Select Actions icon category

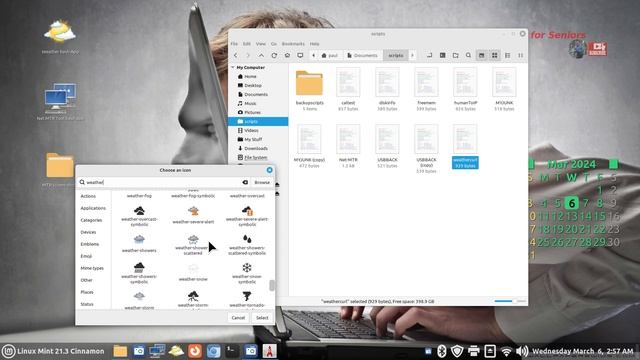[x=88, y=196]
